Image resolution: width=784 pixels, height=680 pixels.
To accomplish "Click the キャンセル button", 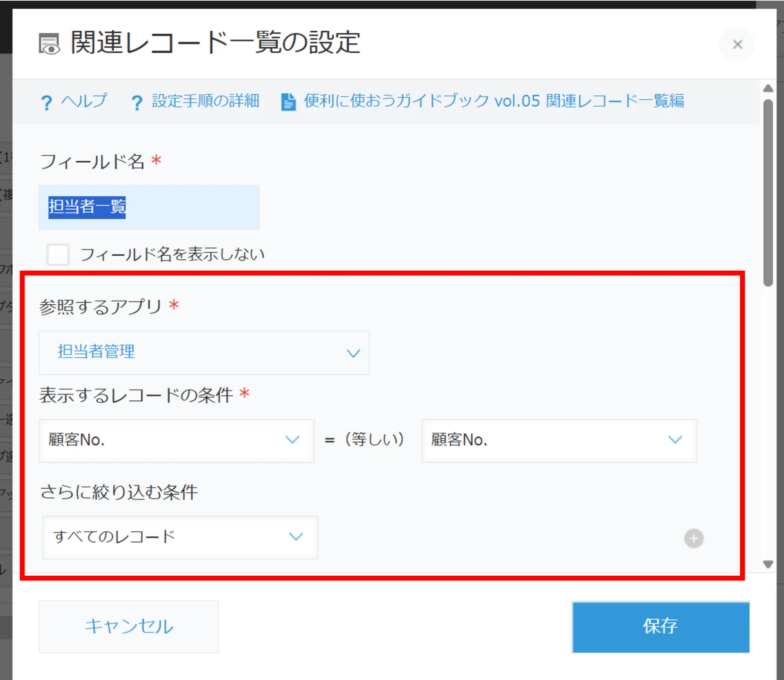I will (129, 626).
